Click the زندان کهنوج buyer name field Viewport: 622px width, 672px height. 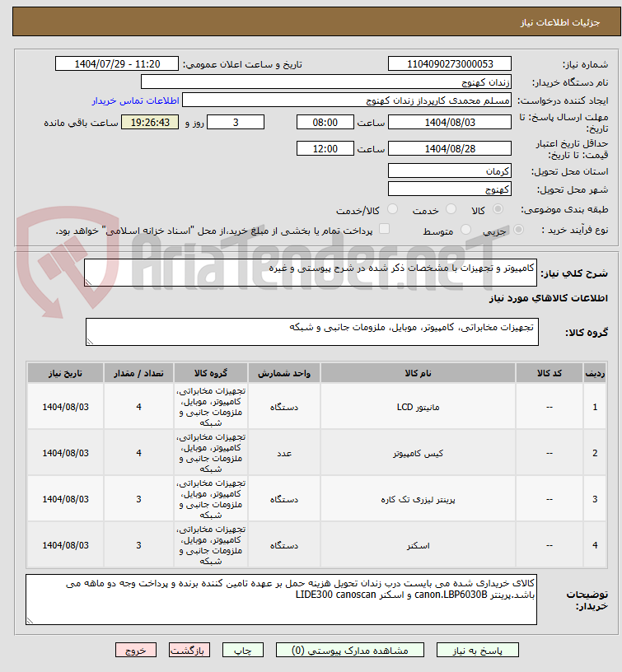325,82
